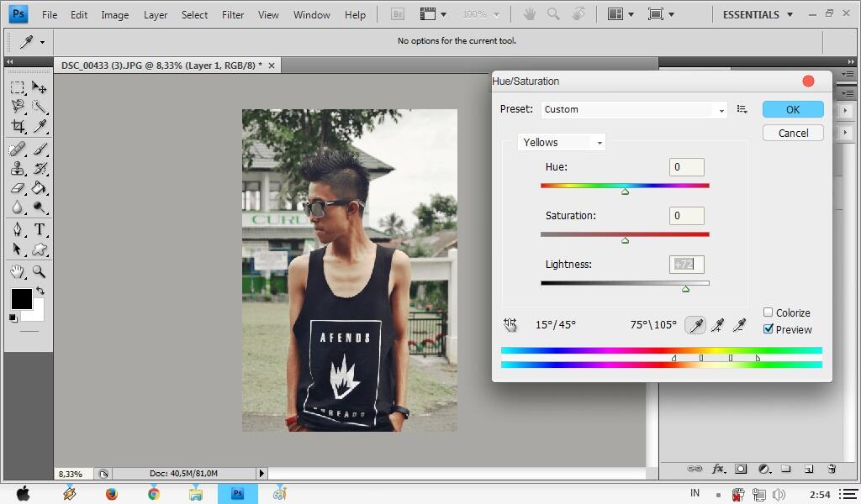
Task: Add a layer mask
Action: (741, 469)
